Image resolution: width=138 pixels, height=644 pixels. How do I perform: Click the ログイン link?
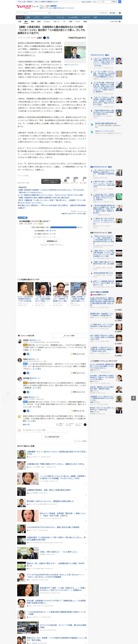point(42,8)
